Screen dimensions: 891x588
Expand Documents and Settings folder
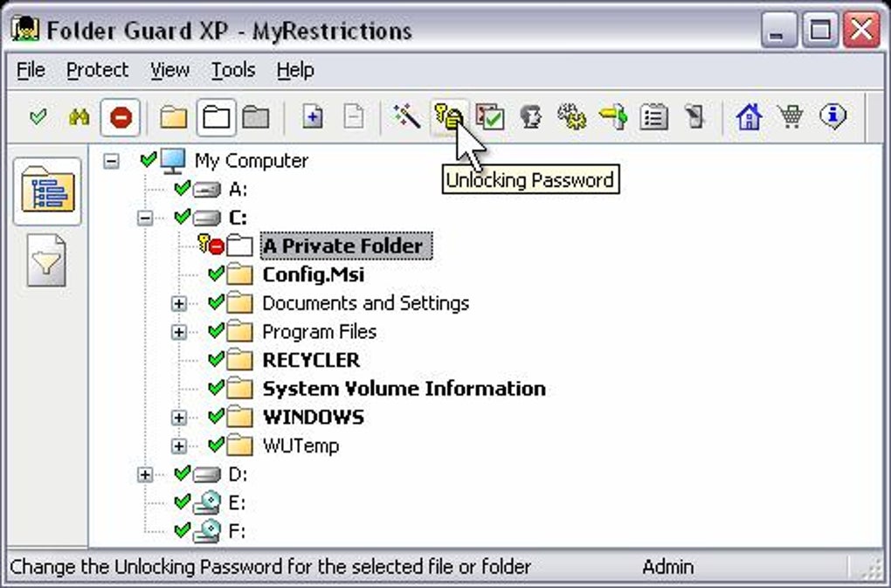pos(179,303)
